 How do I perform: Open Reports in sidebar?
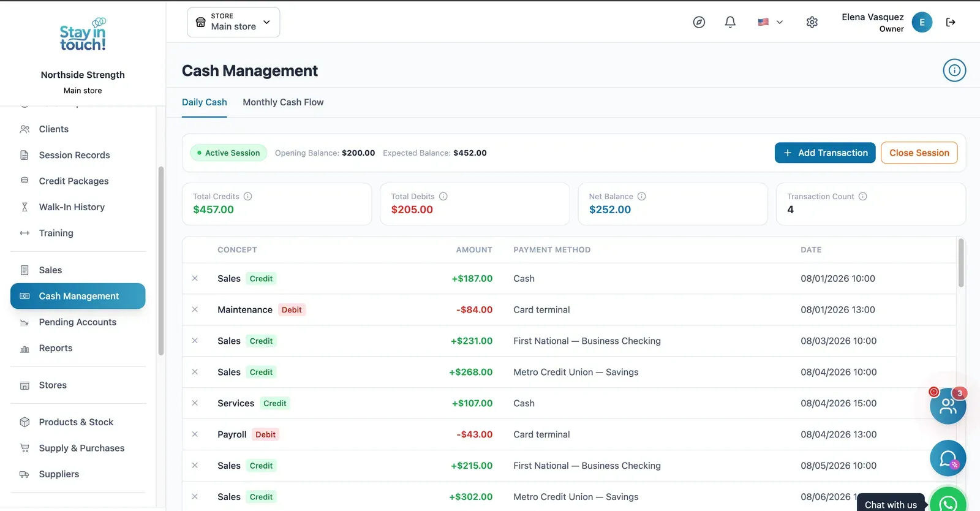[x=78, y=348]
